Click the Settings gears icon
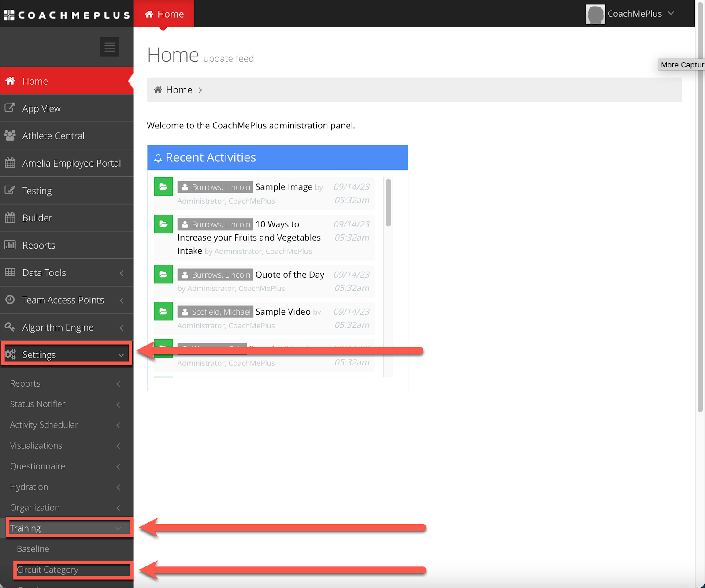 [x=10, y=354]
